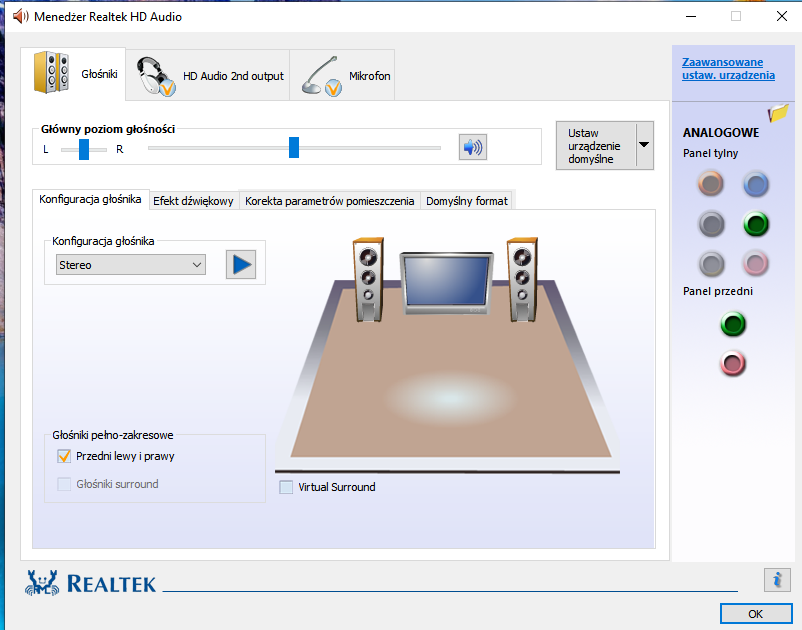The width and height of the screenshot is (802, 630).
Task: Click Ustaw urządzenie domyślne button
Action: 596,146
